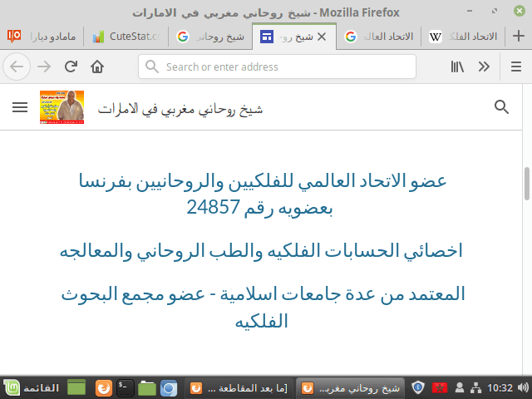Click the show desktop green icon in panel
This screenshot has height=399, width=532.
coord(76,387)
